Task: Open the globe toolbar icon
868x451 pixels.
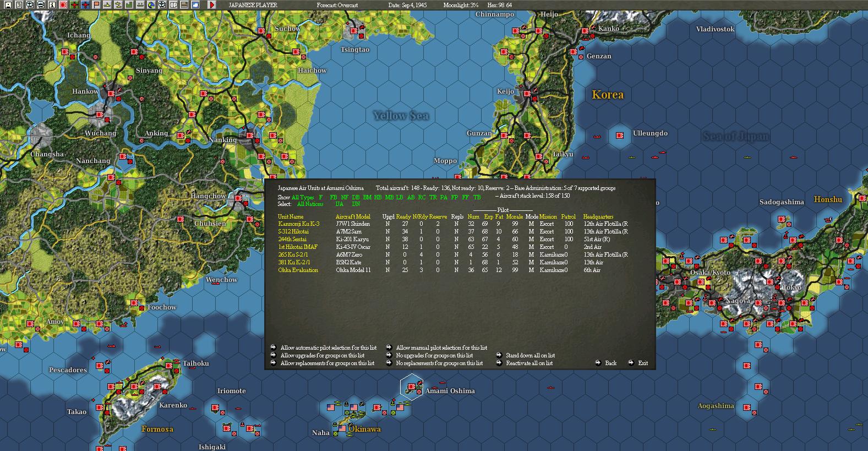Action: point(151,5)
